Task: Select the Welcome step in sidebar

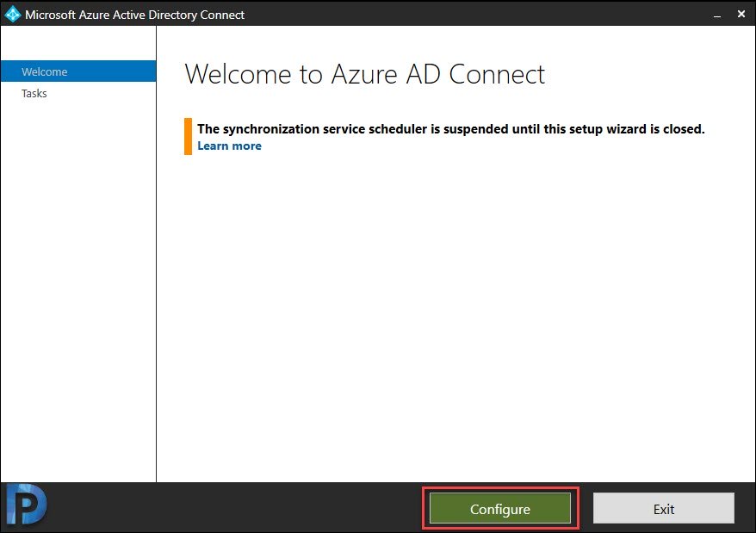Action: pyautogui.click(x=78, y=71)
